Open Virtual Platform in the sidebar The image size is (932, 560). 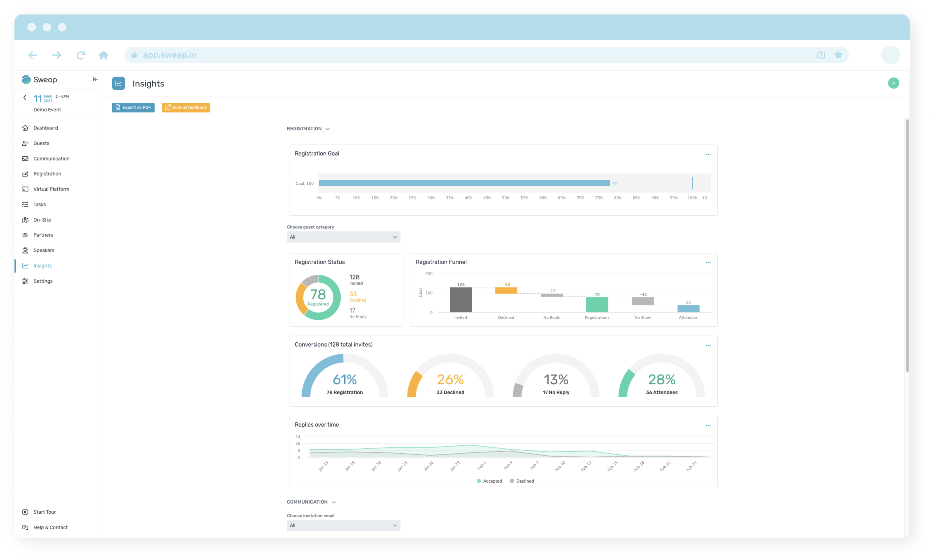(x=51, y=189)
